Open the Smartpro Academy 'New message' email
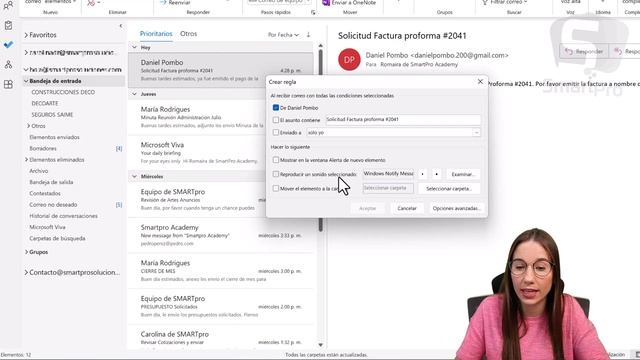 click(x=221, y=236)
